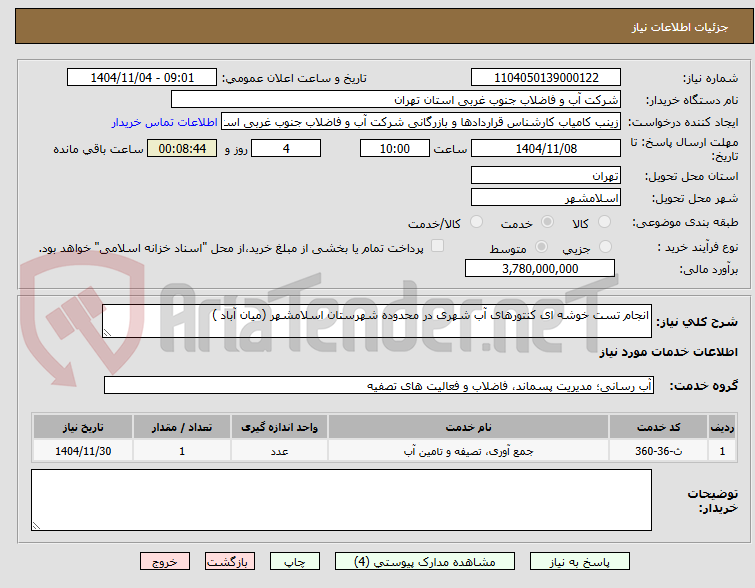
Task: Click the remaining time field 00:08:44
Action: (182, 148)
